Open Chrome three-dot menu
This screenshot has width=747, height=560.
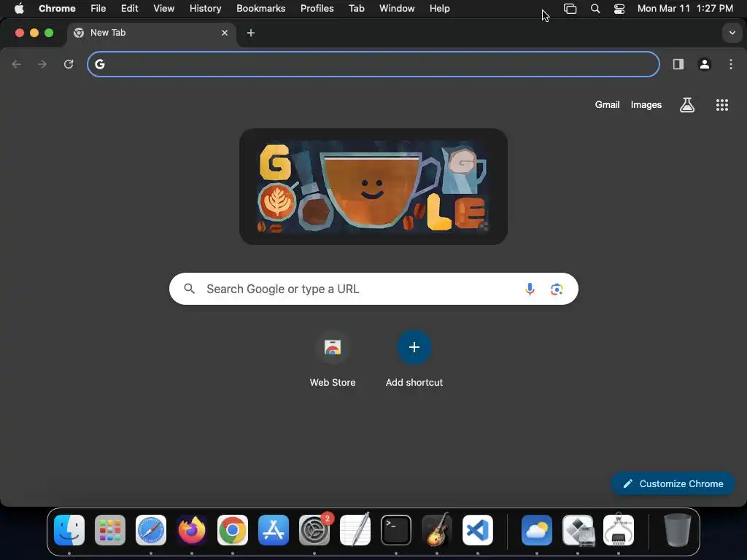(731, 64)
